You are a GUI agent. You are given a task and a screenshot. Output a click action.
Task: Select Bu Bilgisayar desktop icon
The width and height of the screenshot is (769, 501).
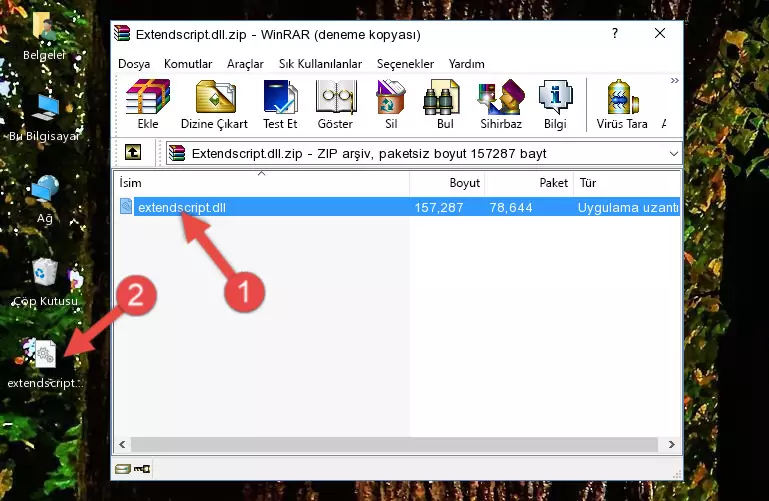(x=44, y=117)
